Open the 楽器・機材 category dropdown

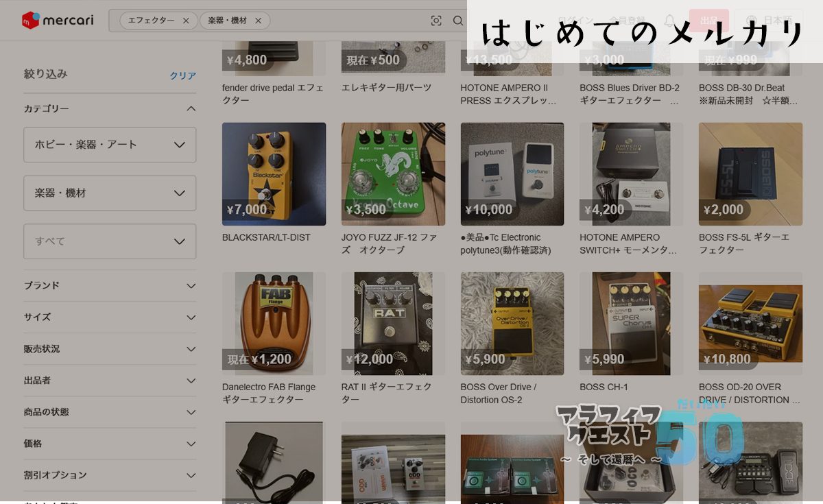[110, 193]
